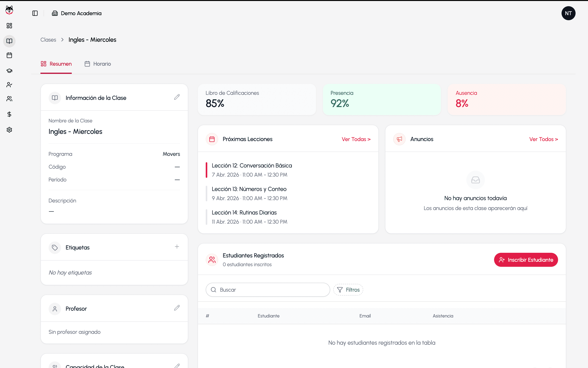This screenshot has width=588, height=368.
Task: Open the users group icon in sidebar
Action: (x=9, y=99)
